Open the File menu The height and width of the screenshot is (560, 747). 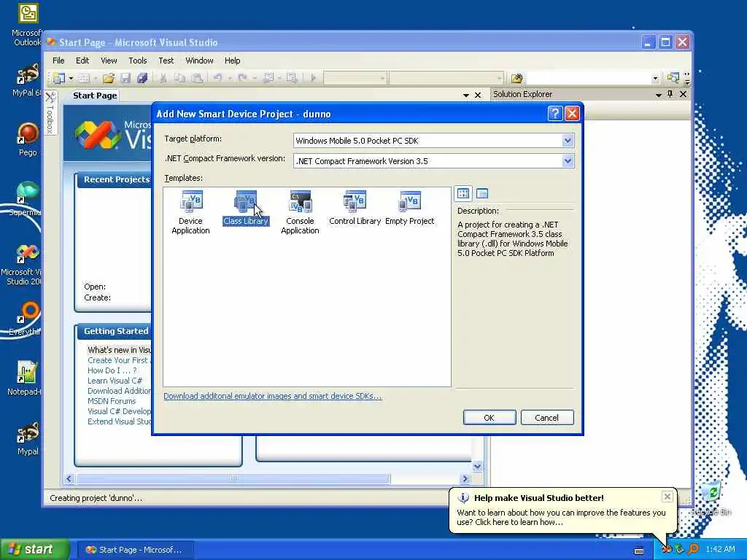coord(58,61)
